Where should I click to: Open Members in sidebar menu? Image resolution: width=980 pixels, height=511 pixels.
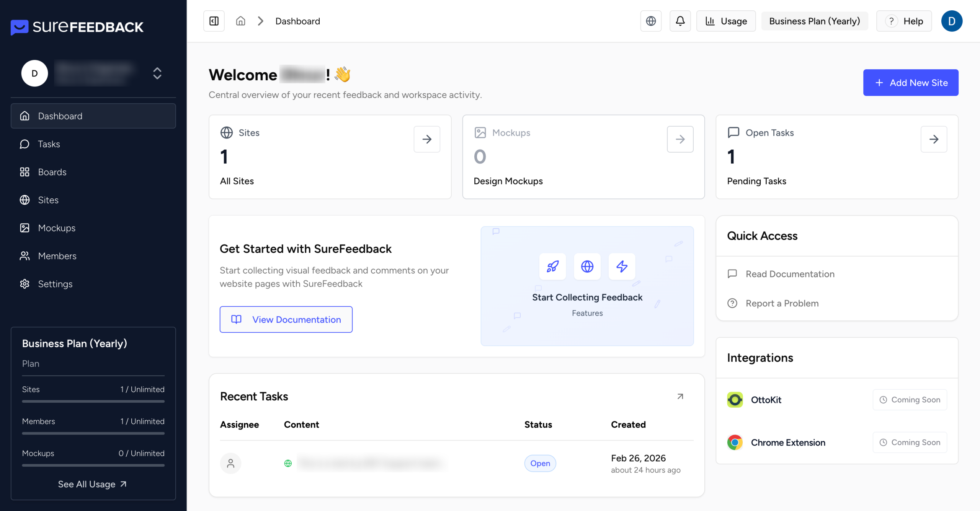click(57, 256)
